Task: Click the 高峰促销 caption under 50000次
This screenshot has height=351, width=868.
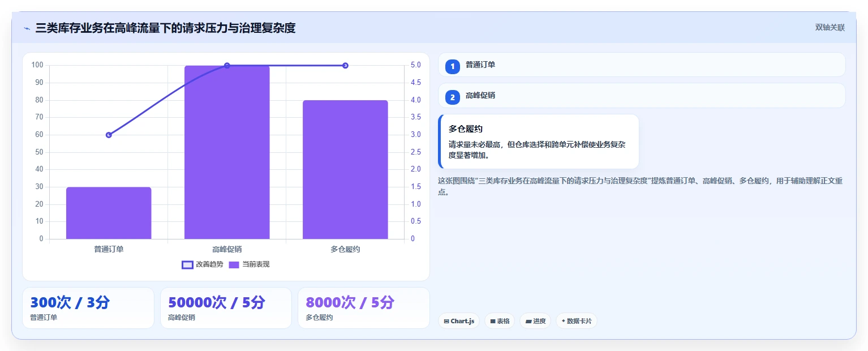Action: coord(182,318)
